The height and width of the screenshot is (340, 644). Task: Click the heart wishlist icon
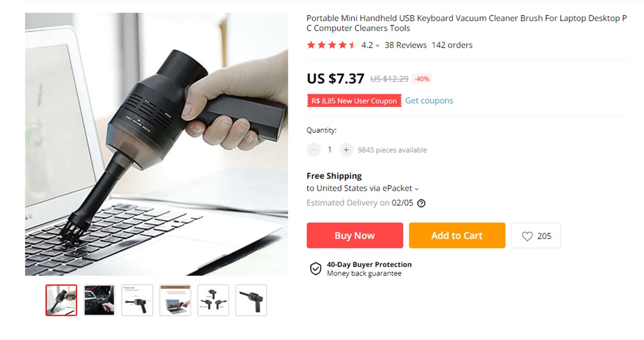[528, 236]
